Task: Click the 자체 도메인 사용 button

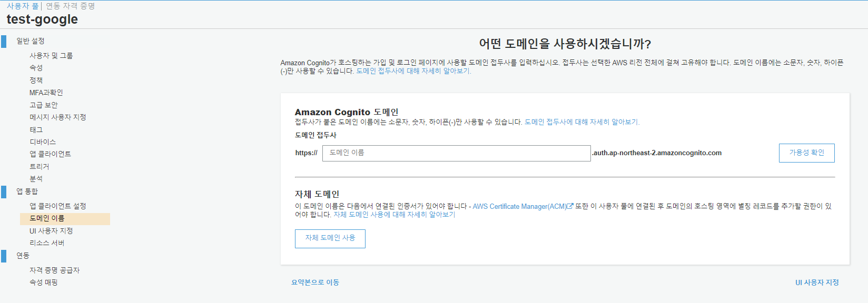Action: pos(330,238)
